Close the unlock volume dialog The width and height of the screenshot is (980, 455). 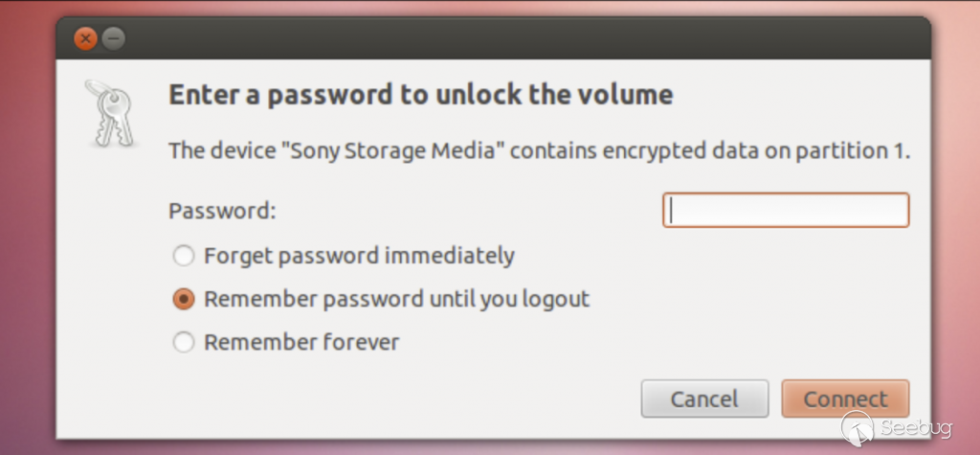[x=85, y=39]
